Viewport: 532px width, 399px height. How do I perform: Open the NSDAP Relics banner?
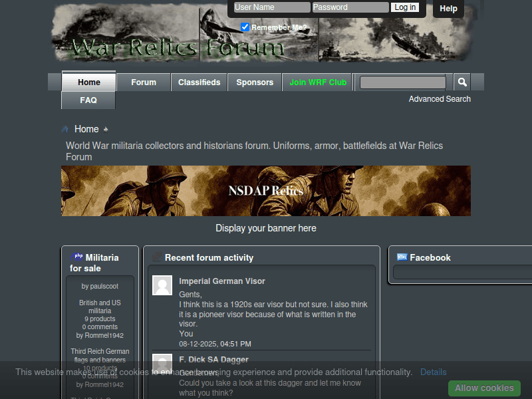pos(266,191)
